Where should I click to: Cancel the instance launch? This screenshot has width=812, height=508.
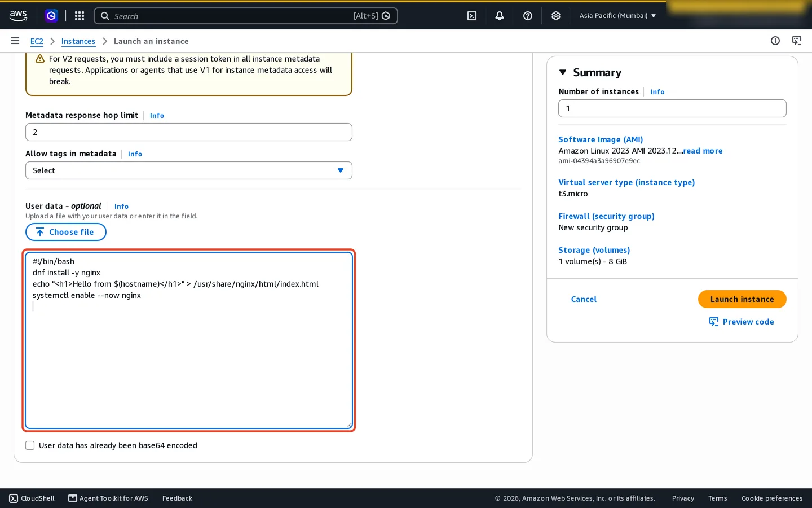pos(584,299)
